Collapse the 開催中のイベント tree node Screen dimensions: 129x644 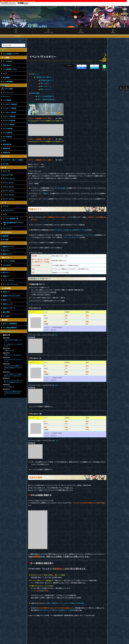[2, 247]
